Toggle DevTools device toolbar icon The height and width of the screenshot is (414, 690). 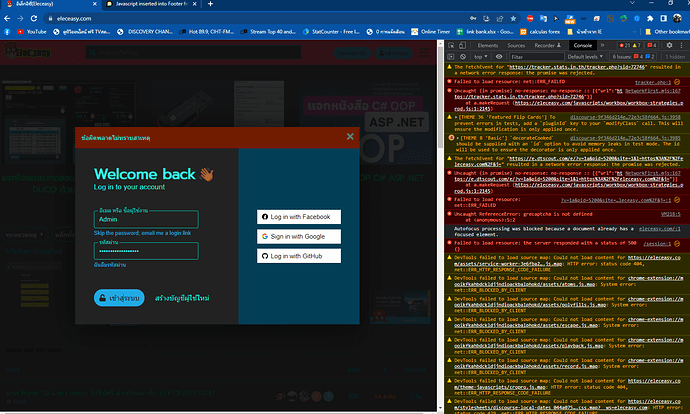462,45
